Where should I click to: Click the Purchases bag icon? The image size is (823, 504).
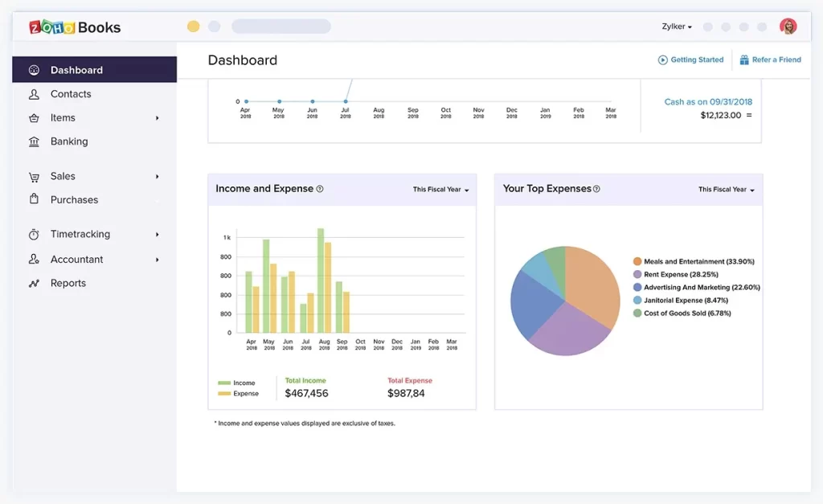point(34,199)
